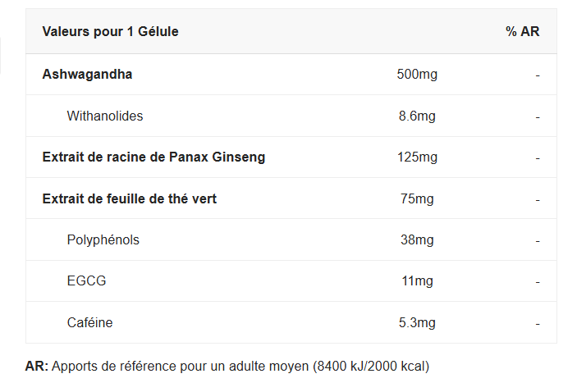Click the Withanolides sub-row label
Image resolution: width=577 pixels, height=392 pixels.
[105, 116]
